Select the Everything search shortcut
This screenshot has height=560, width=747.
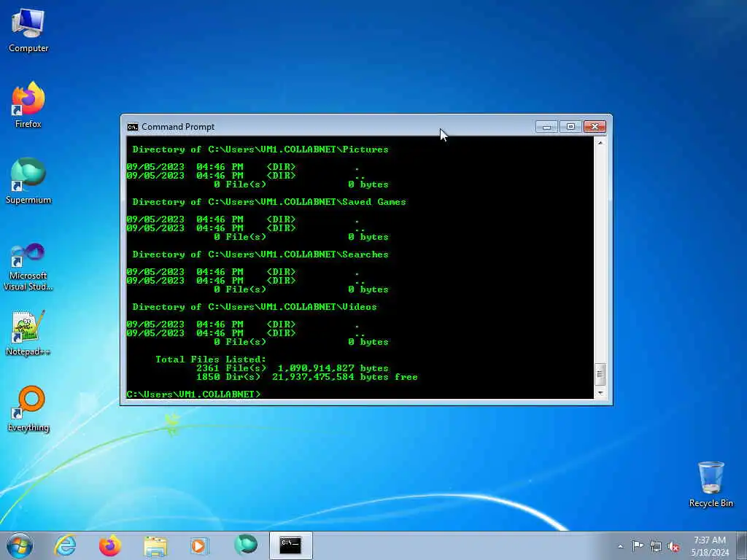pyautogui.click(x=28, y=408)
